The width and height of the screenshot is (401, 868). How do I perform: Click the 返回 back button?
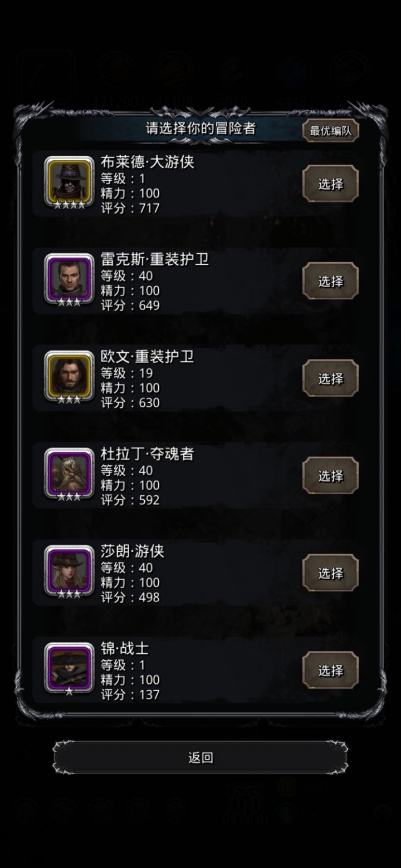coord(200,757)
